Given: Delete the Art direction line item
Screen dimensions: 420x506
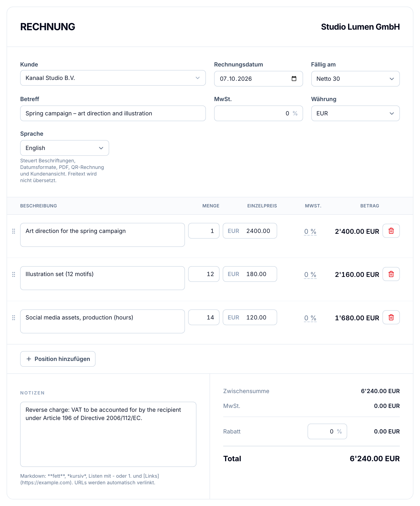Looking at the screenshot, I should 391,231.
